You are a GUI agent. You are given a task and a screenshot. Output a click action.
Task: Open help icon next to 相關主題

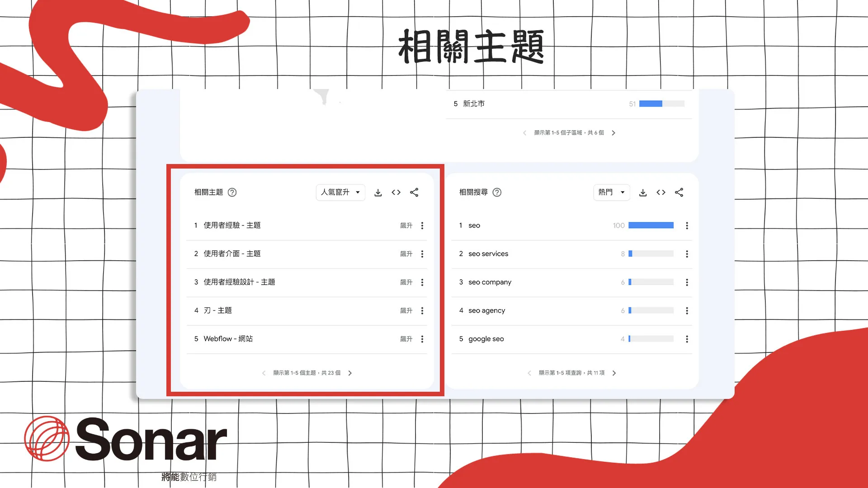[232, 192]
